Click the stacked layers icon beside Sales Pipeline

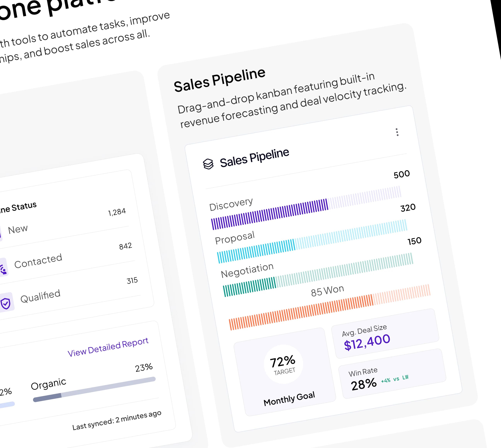point(208,164)
